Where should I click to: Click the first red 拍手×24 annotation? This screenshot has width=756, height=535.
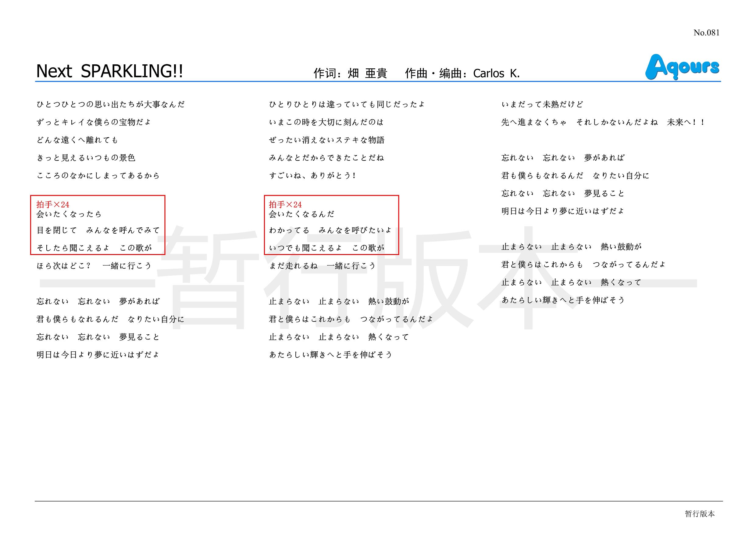point(53,205)
